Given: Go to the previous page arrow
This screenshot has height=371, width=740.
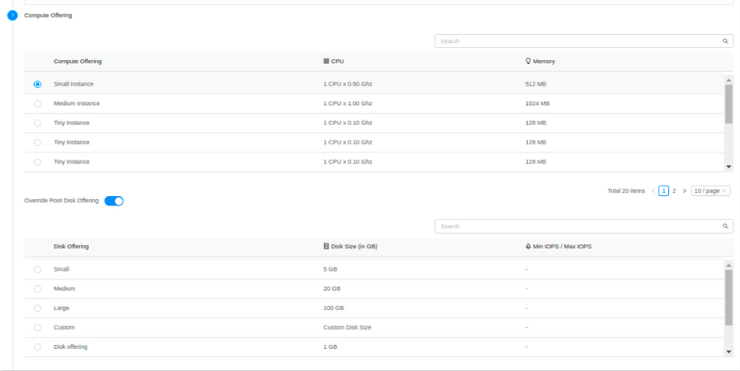Looking at the screenshot, I should [653, 191].
